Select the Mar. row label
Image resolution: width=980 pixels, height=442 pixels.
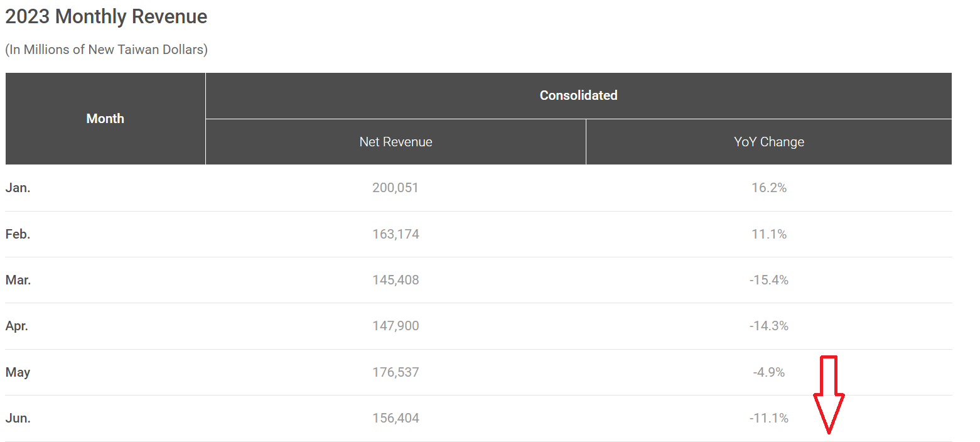coord(18,280)
